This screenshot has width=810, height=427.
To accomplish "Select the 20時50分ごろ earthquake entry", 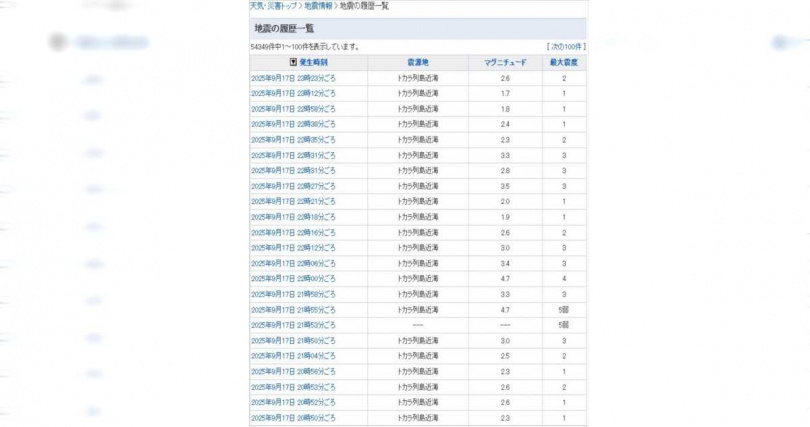I will click(x=293, y=418).
